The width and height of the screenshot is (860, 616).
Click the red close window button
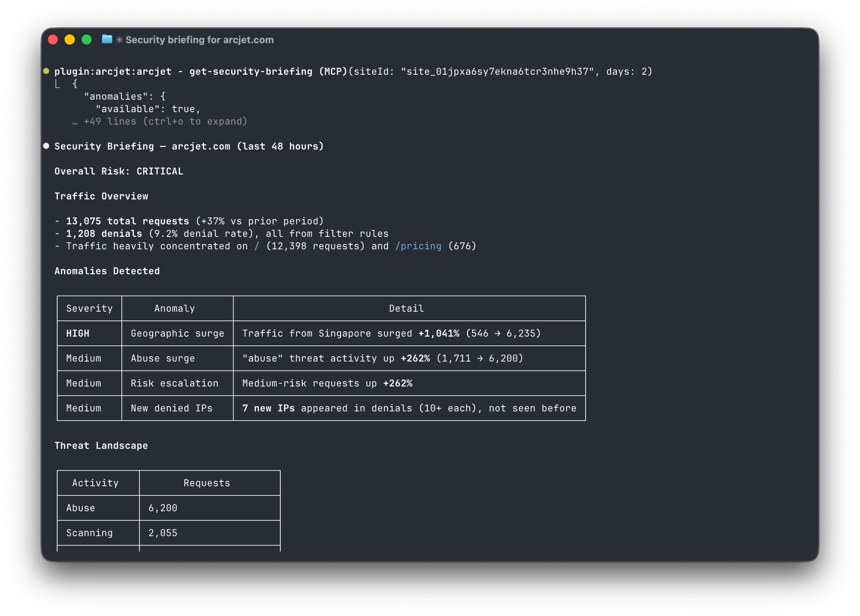[x=53, y=40]
